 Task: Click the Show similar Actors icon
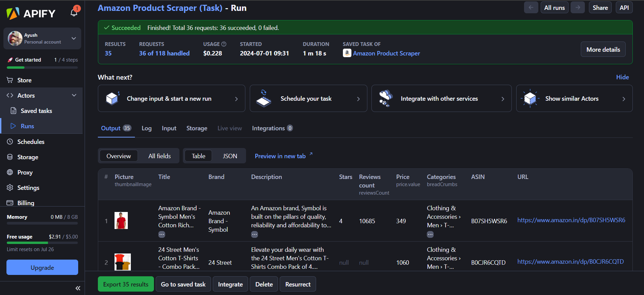point(530,98)
